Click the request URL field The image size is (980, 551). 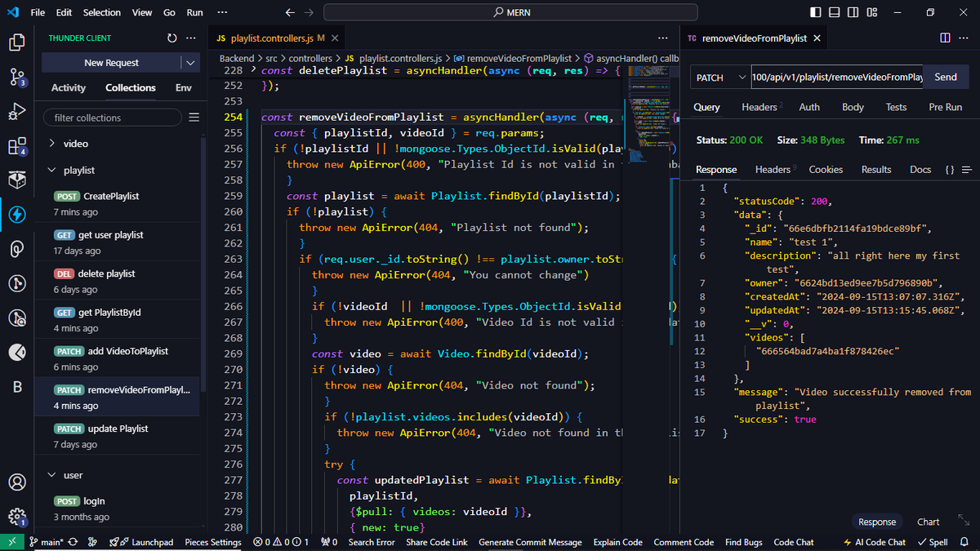(836, 78)
